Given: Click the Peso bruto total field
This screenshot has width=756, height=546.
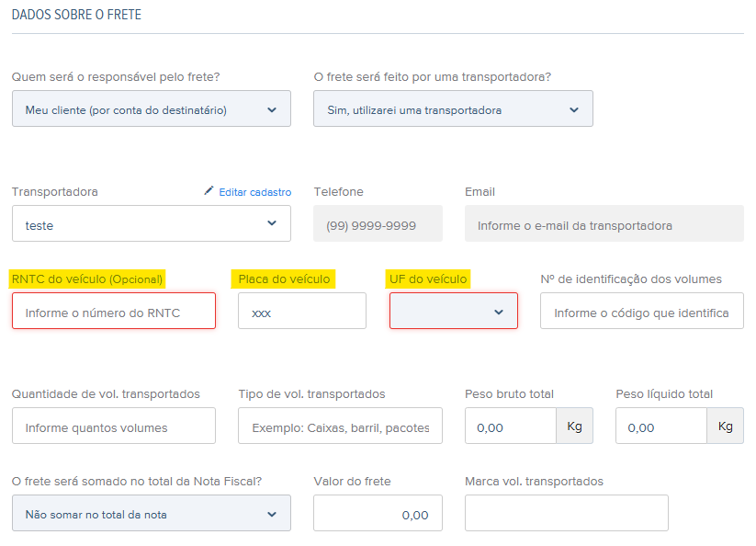Looking at the screenshot, I should coord(511,426).
